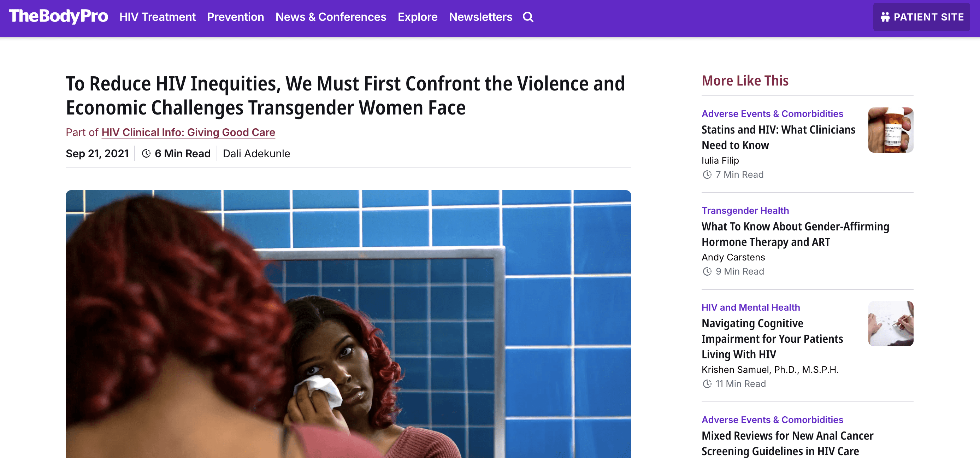Open the Newsletters nav item

click(480, 17)
